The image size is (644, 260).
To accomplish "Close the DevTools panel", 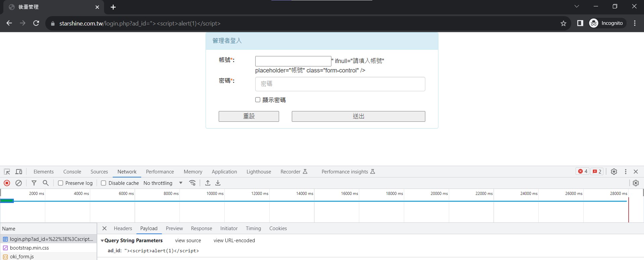I will [x=636, y=171].
